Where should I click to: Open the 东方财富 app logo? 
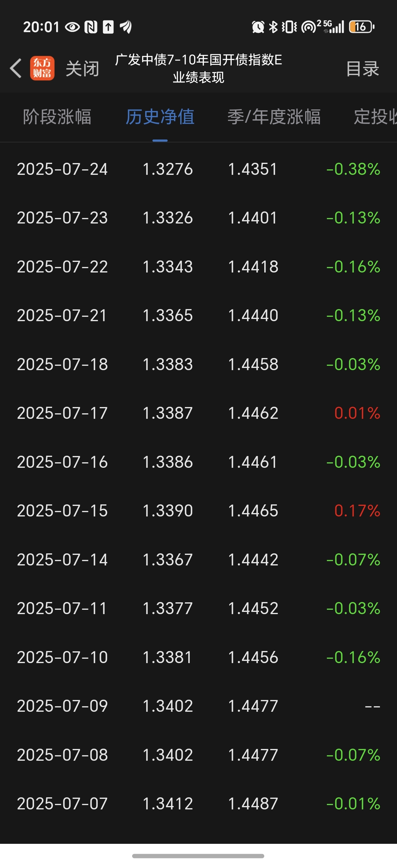(42, 68)
